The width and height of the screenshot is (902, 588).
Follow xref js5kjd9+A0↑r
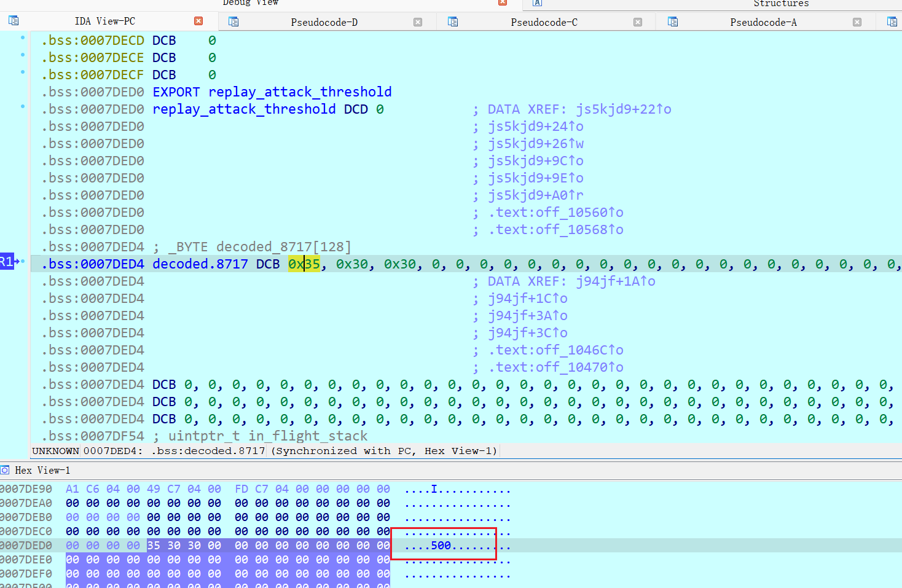[x=536, y=195]
